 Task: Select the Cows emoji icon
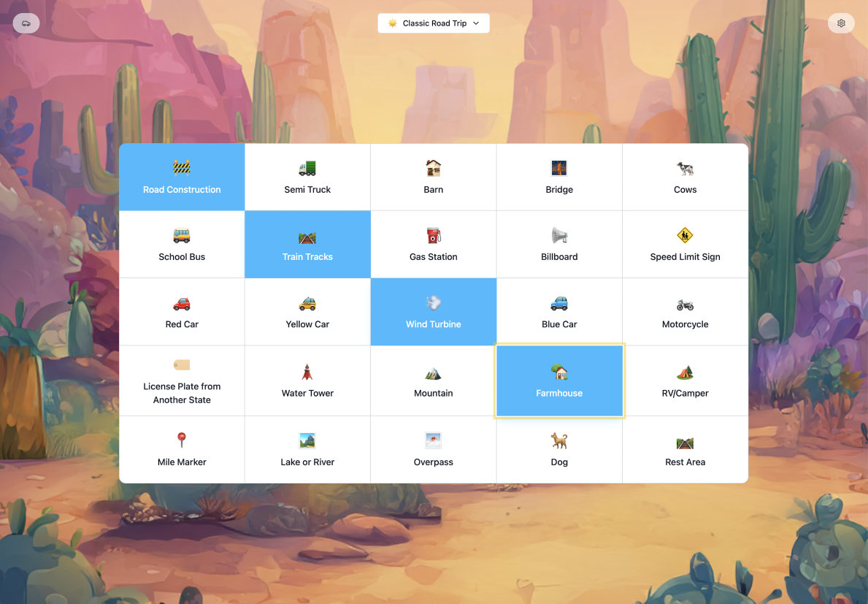tap(685, 169)
